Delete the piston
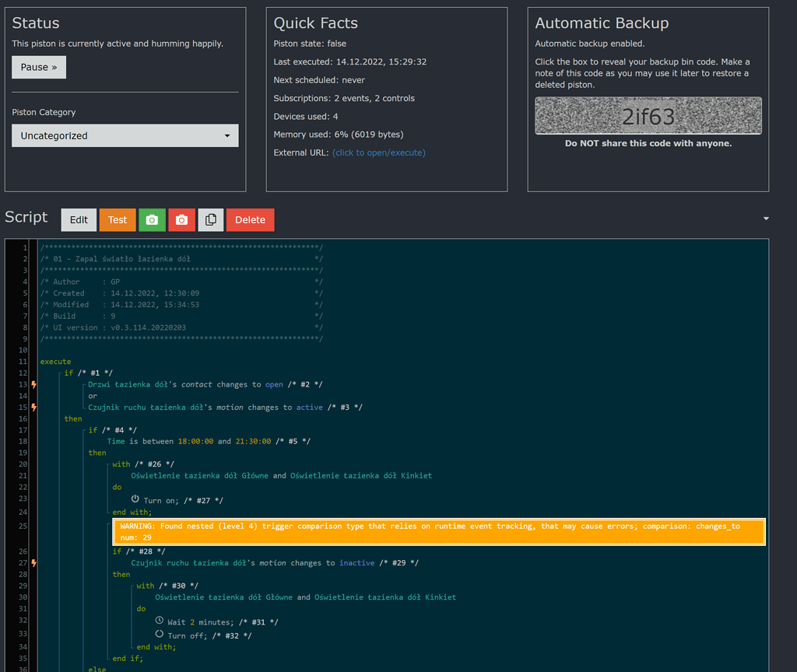Image resolution: width=797 pixels, height=672 pixels. click(x=250, y=220)
